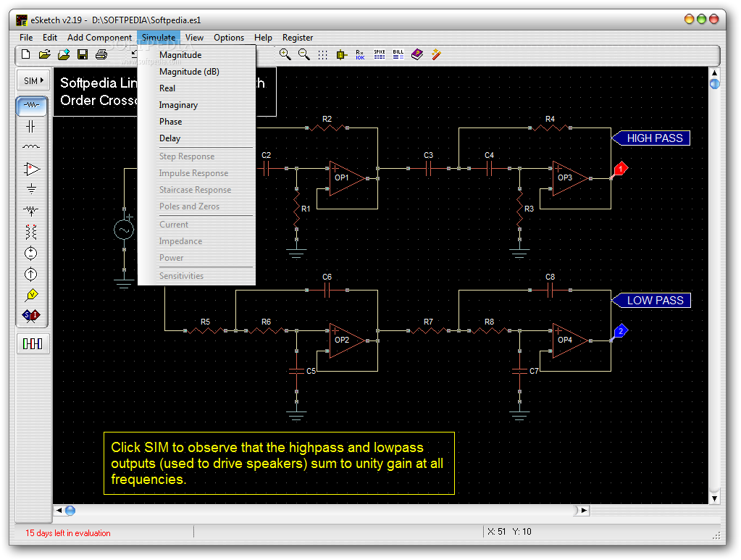Image resolution: width=741 pixels, height=560 pixels.
Task: Click resistor R7 in schematic
Action: tap(428, 330)
